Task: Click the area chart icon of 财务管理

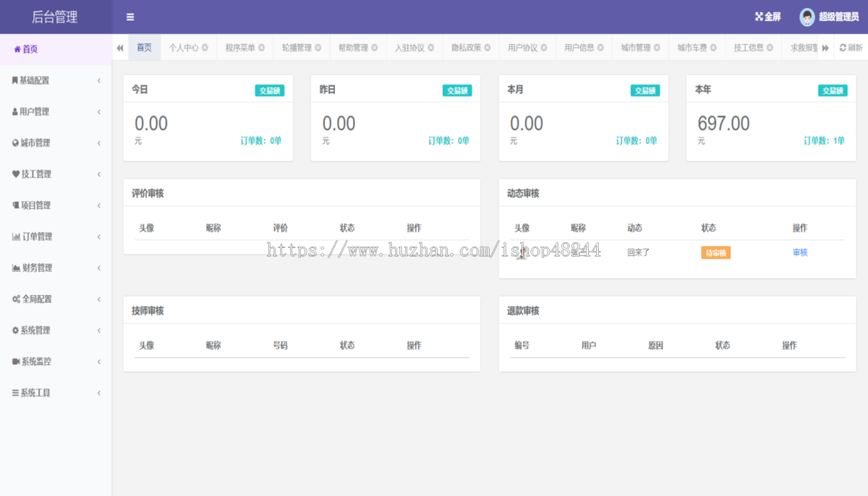Action: (16, 268)
